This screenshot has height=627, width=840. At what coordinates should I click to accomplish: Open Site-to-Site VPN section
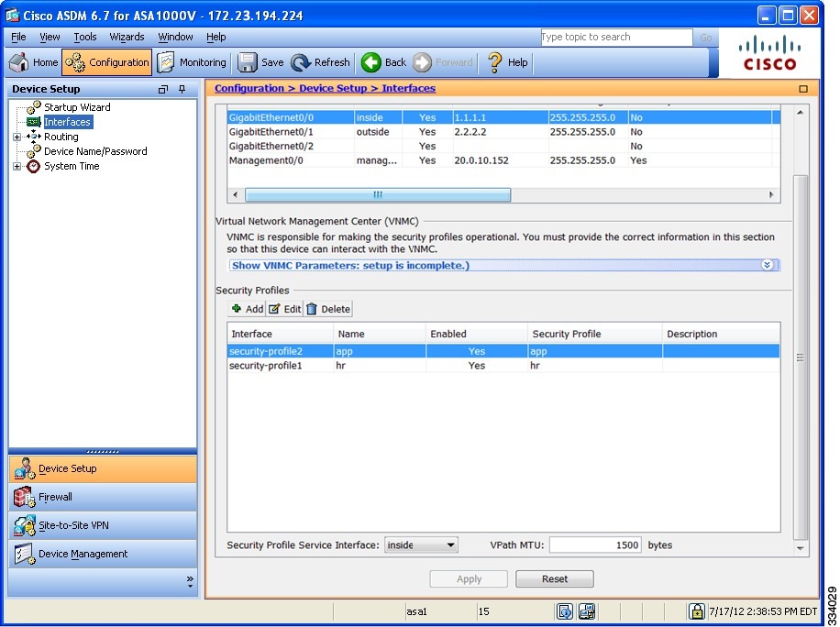coord(103,526)
